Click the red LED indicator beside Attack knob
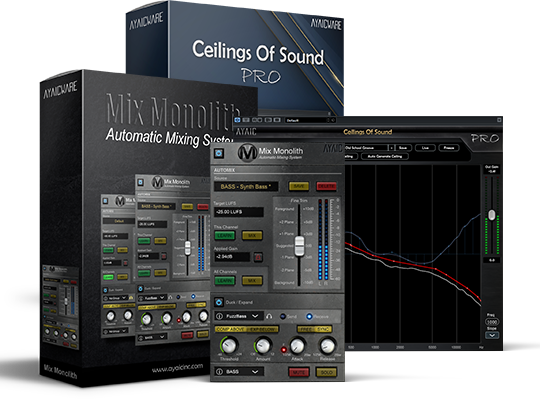 tap(284, 350)
